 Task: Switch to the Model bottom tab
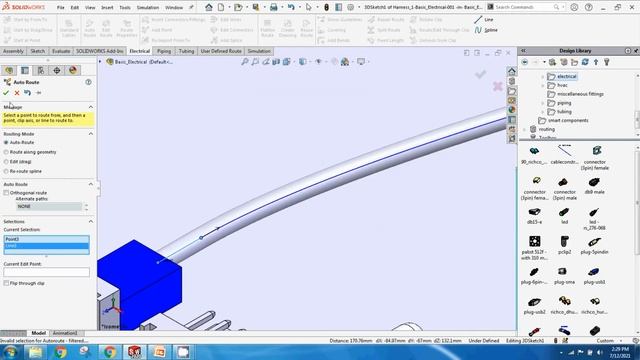click(x=39, y=333)
